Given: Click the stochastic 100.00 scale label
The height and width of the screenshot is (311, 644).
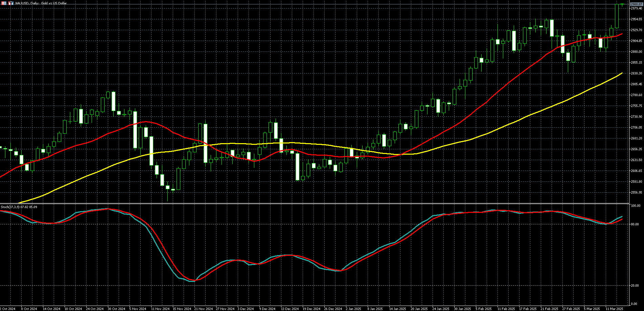Looking at the screenshot, I should click(635, 206).
